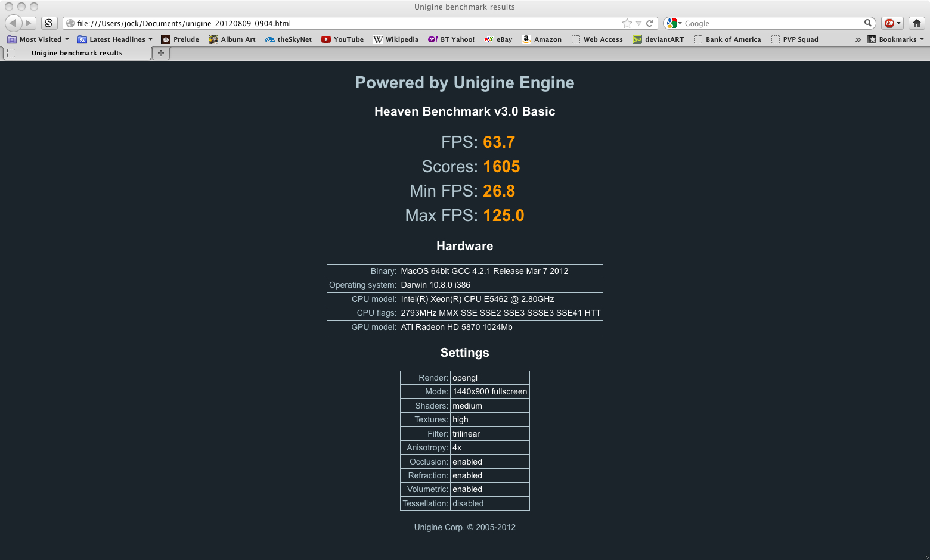Click the Filter trilinear value
The width and height of the screenshot is (930, 560).
(490, 434)
